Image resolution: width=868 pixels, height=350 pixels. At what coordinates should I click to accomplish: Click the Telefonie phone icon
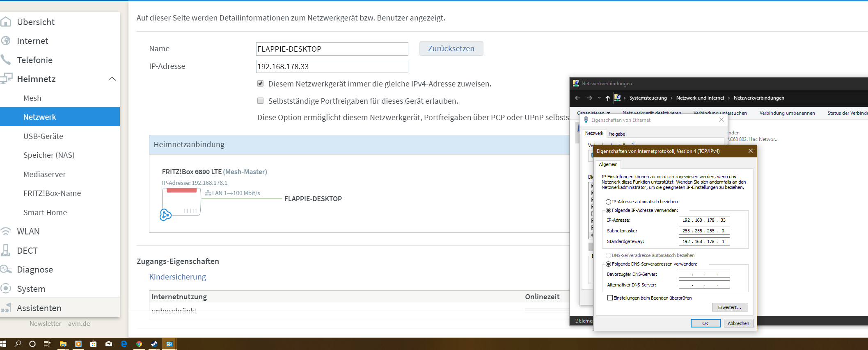coord(6,60)
